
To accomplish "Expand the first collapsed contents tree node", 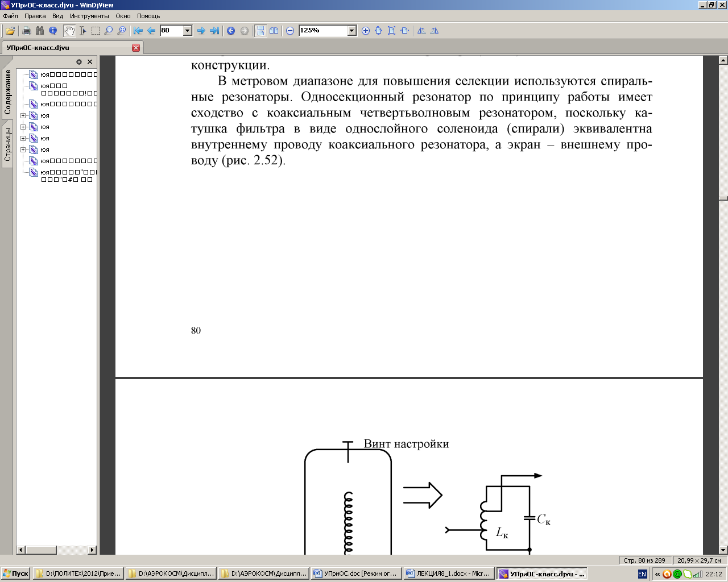I will pos(23,115).
